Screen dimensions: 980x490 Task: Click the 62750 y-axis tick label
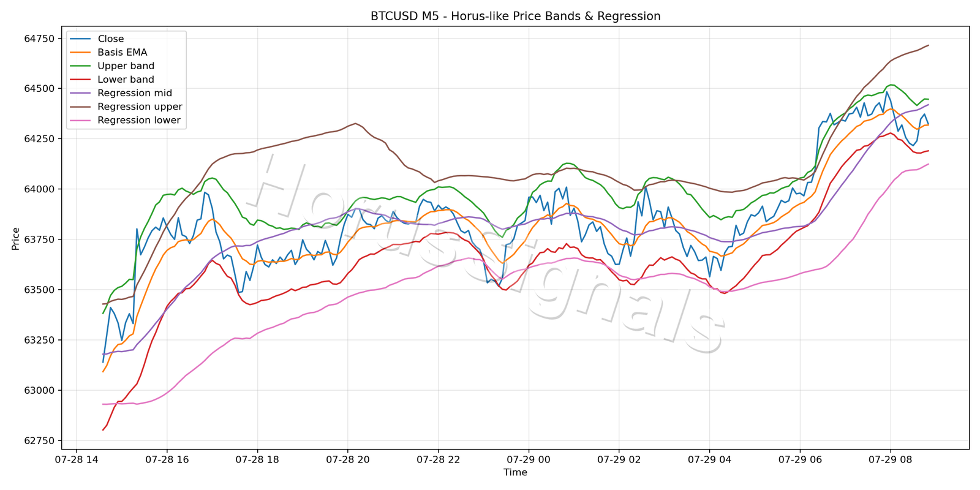coord(40,441)
